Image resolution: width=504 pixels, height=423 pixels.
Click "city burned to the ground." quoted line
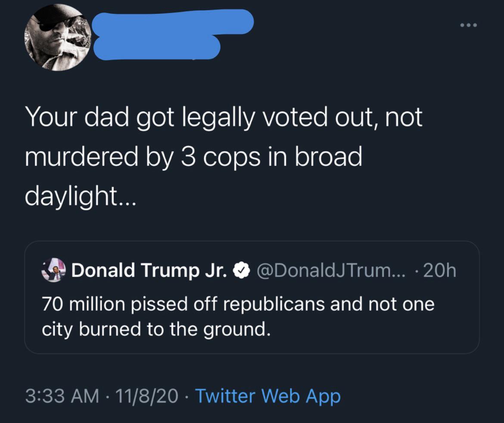156,329
